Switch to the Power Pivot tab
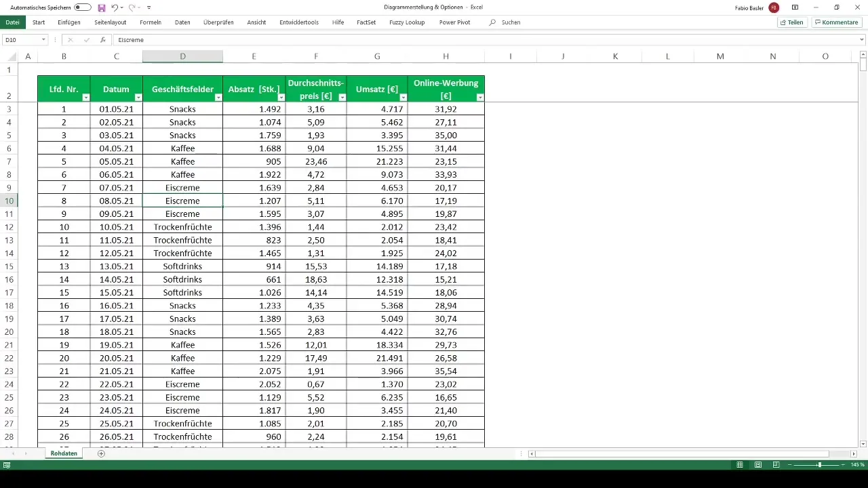The height and width of the screenshot is (488, 868). pyautogui.click(x=454, y=22)
